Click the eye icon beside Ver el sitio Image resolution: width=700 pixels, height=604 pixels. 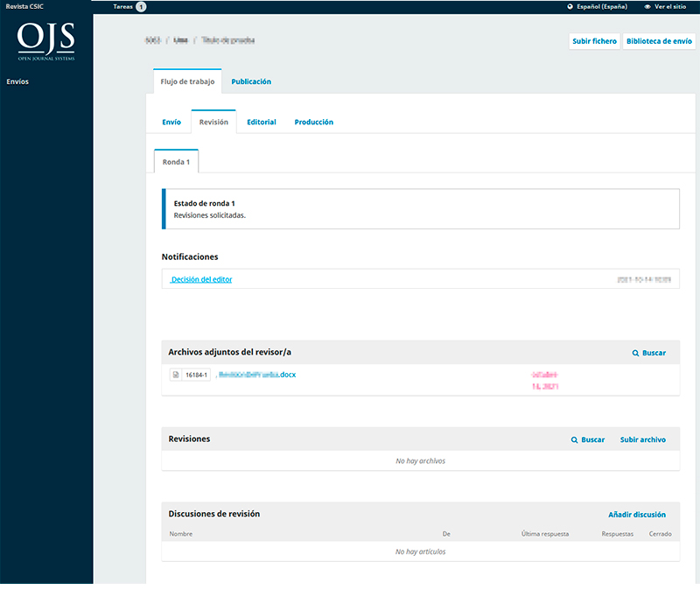(x=647, y=7)
